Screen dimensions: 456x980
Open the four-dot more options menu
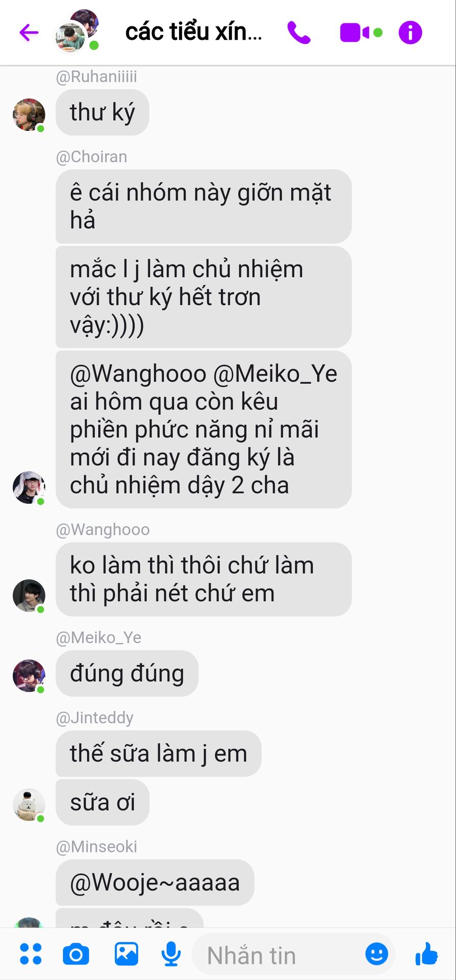(31, 954)
